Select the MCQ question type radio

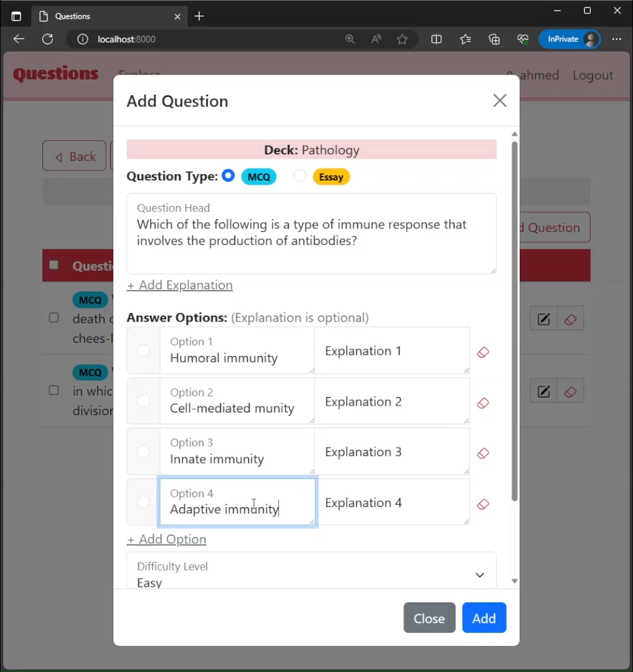tap(228, 175)
